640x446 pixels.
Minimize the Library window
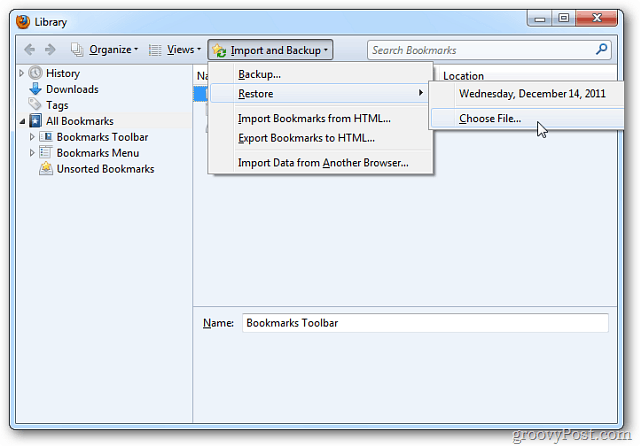(x=540, y=18)
